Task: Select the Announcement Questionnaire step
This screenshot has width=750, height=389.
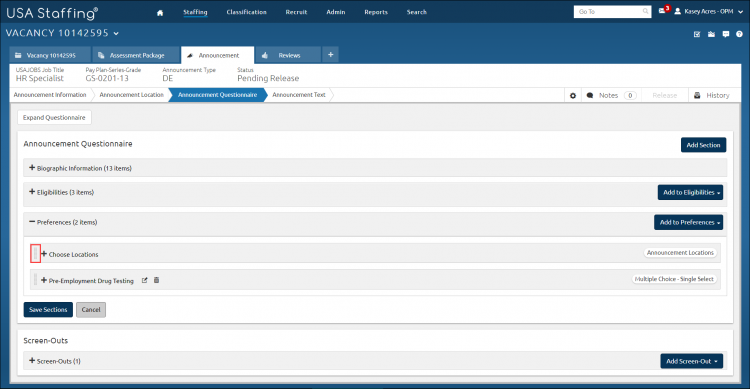Action: coord(218,95)
